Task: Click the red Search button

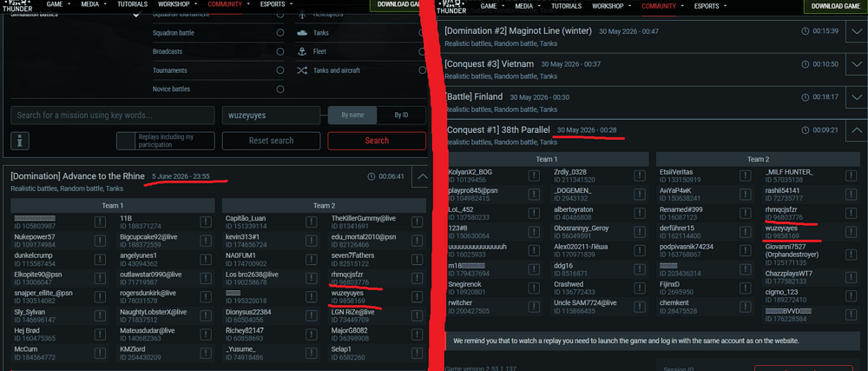Action: pyautogui.click(x=377, y=141)
